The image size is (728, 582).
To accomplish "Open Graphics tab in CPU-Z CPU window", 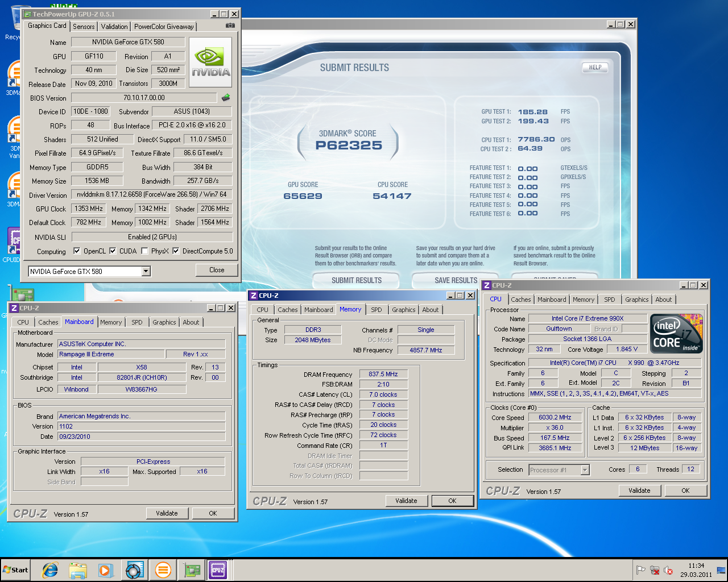I will tap(637, 300).
